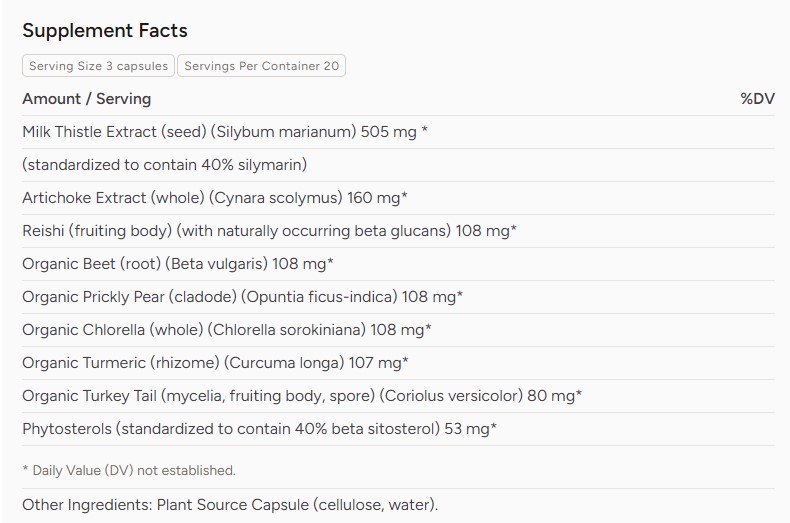Click the Daily Value not established footnote
The height and width of the screenshot is (523, 790).
pos(129,471)
